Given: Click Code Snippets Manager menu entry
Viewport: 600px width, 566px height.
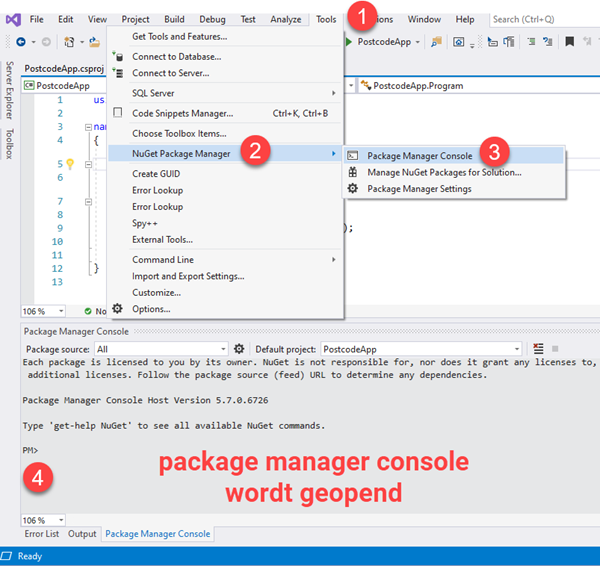Looking at the screenshot, I should coord(182,113).
